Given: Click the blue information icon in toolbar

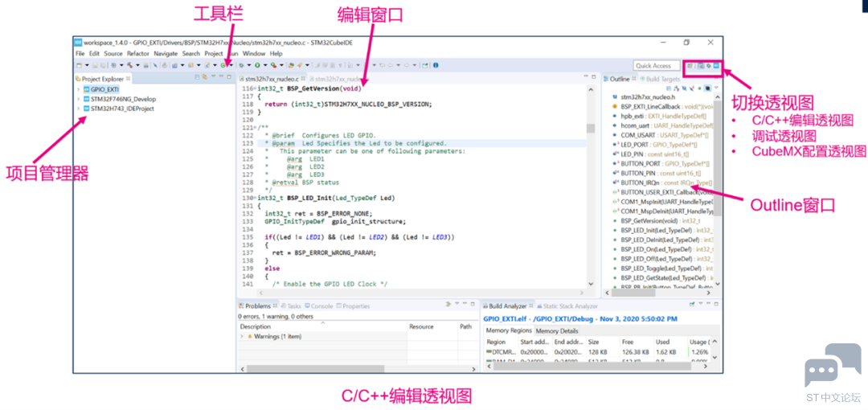Looking at the screenshot, I should pyautogui.click(x=436, y=65).
